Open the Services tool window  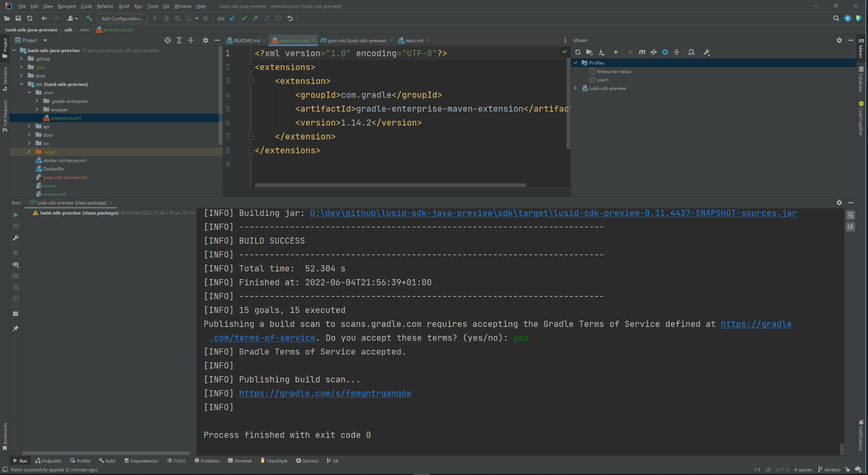coord(307,461)
